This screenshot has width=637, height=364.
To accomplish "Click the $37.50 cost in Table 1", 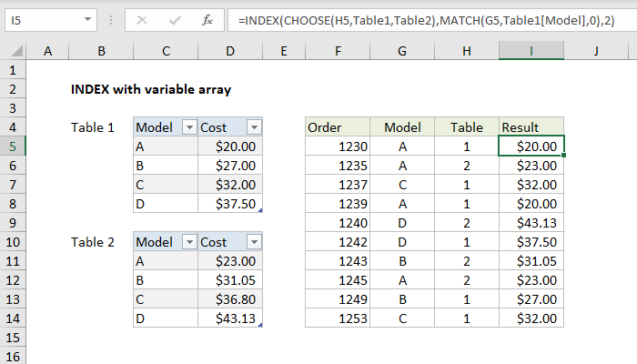I will tap(230, 204).
